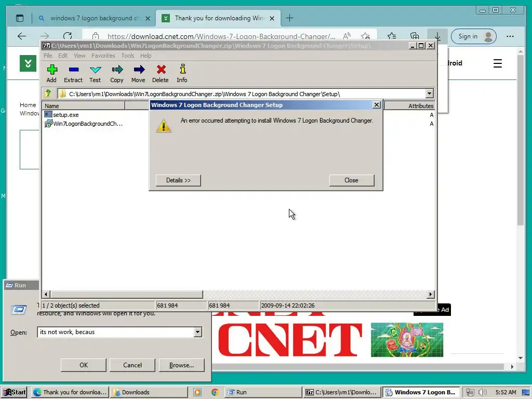The image size is (532, 399).
Task: Add this page to favorites star
Action: [365, 36]
